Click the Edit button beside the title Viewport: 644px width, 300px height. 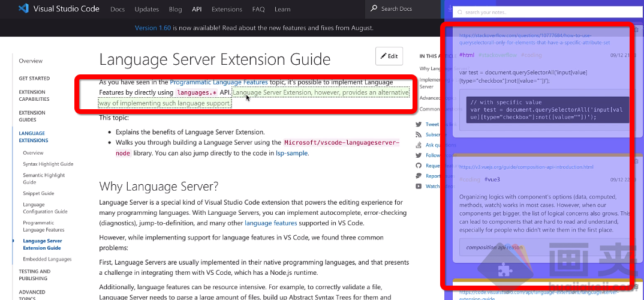click(x=389, y=56)
